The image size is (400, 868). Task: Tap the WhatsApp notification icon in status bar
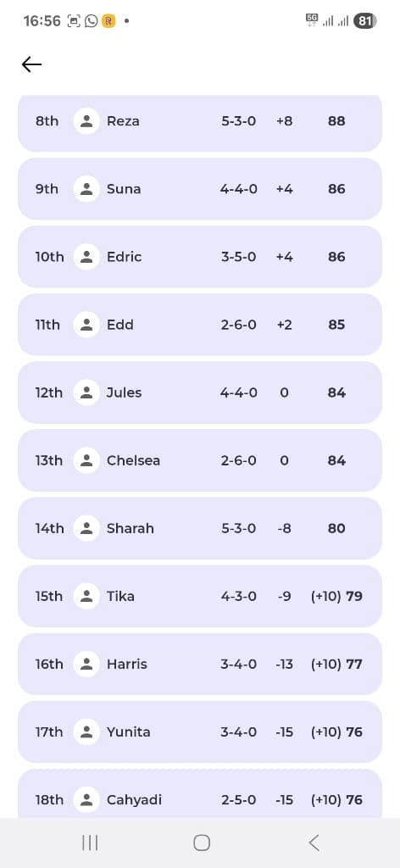tap(92, 21)
